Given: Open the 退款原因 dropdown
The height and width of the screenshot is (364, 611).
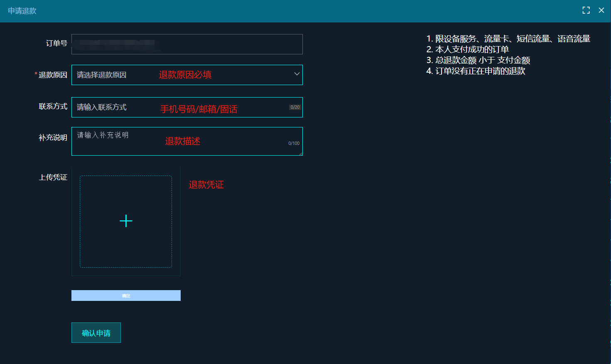Looking at the screenshot, I should pos(187,75).
